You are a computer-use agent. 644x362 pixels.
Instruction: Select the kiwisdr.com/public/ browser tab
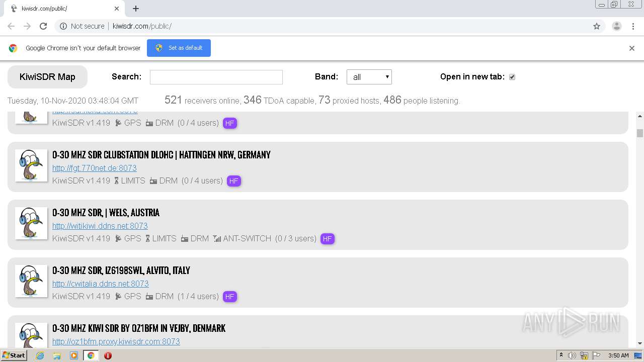coord(65,9)
